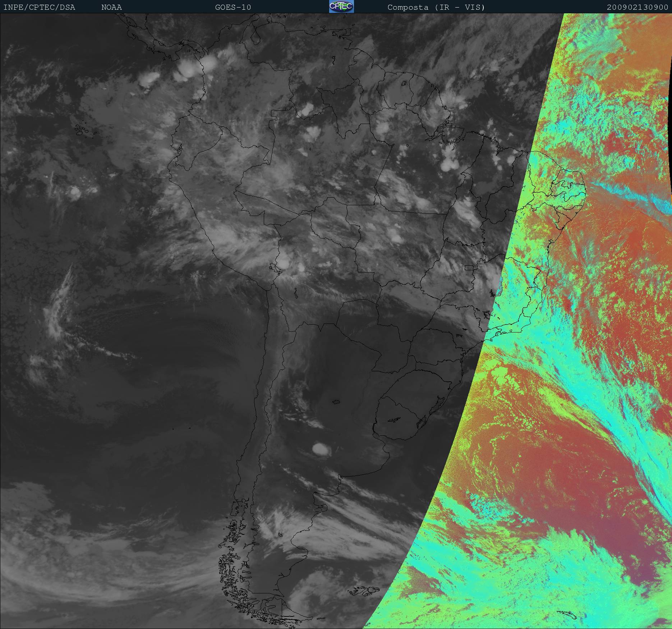Click the 200902130900 timestamp
The width and height of the screenshot is (672, 629).
tap(638, 7)
